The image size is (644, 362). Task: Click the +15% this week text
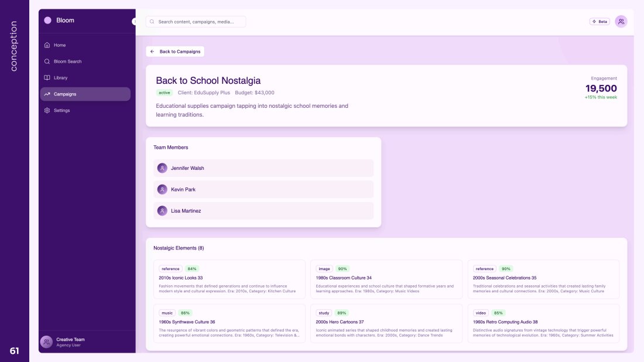[601, 97]
